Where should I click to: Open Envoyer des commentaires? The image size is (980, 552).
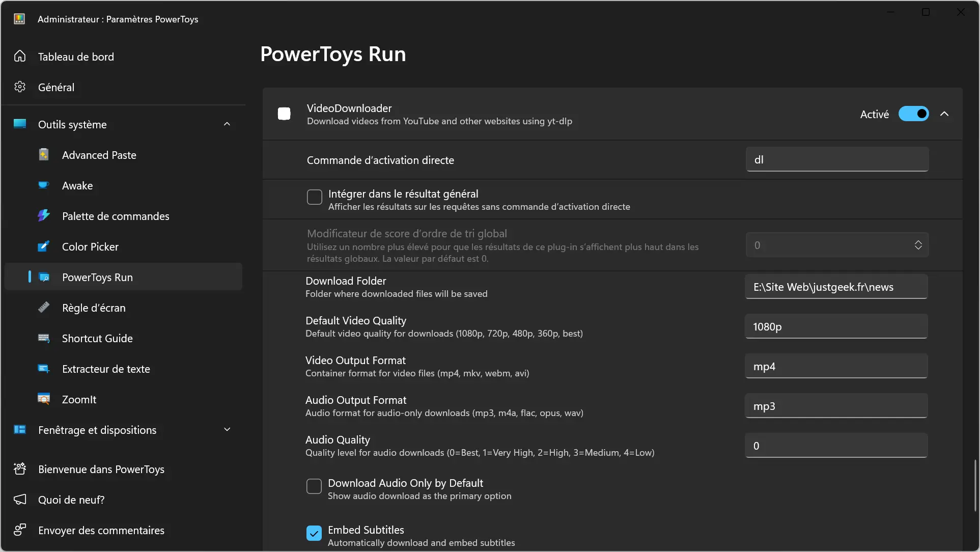[x=123, y=530]
